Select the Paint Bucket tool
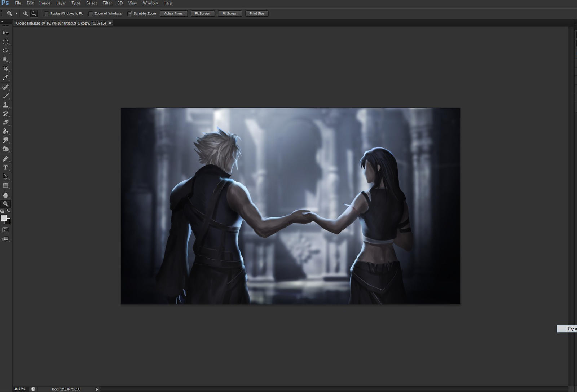The width and height of the screenshot is (577, 392). click(x=5, y=132)
